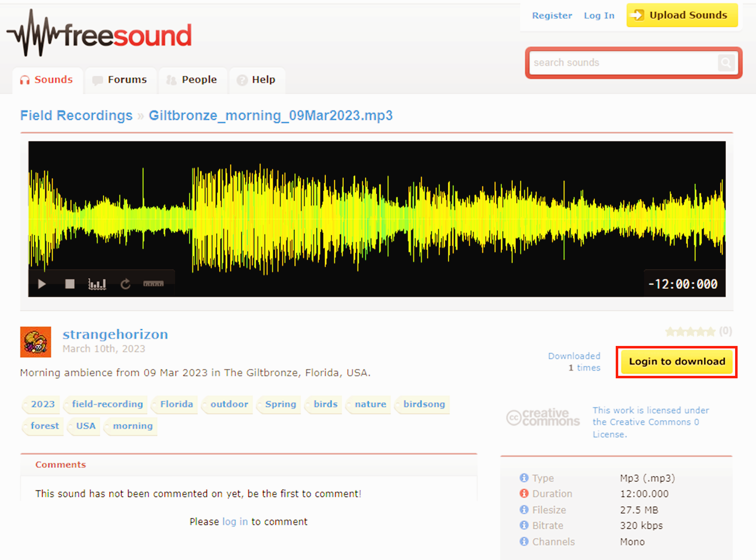Stop playback with the stop icon
This screenshot has width=756, height=560.
[70, 284]
